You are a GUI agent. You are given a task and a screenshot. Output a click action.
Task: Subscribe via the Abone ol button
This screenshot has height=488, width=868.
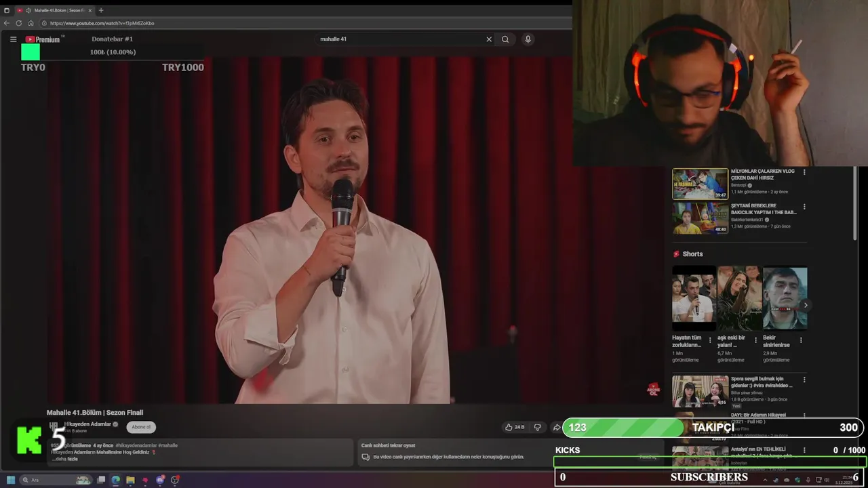pos(141,427)
